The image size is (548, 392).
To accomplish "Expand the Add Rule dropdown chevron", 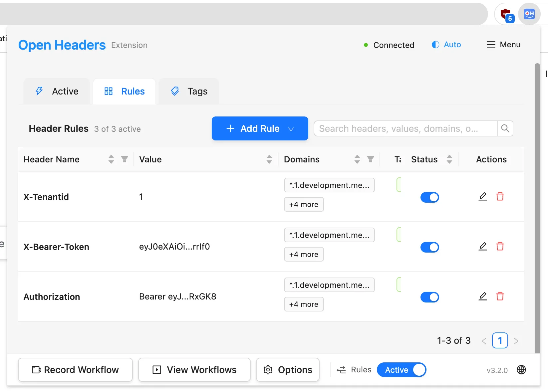I will (291, 129).
